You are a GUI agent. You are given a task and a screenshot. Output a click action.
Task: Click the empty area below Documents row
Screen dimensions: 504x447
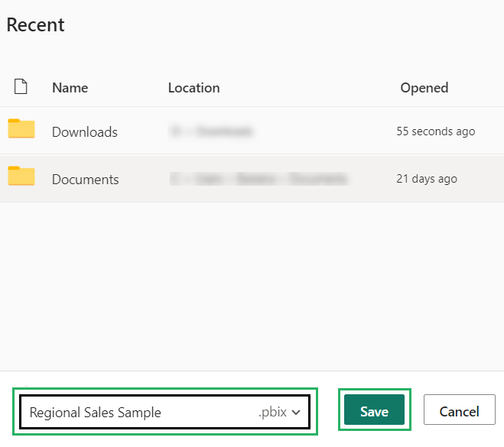click(x=252, y=283)
